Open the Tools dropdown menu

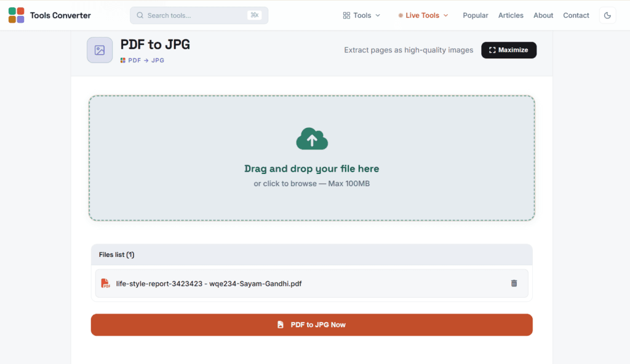[362, 15]
